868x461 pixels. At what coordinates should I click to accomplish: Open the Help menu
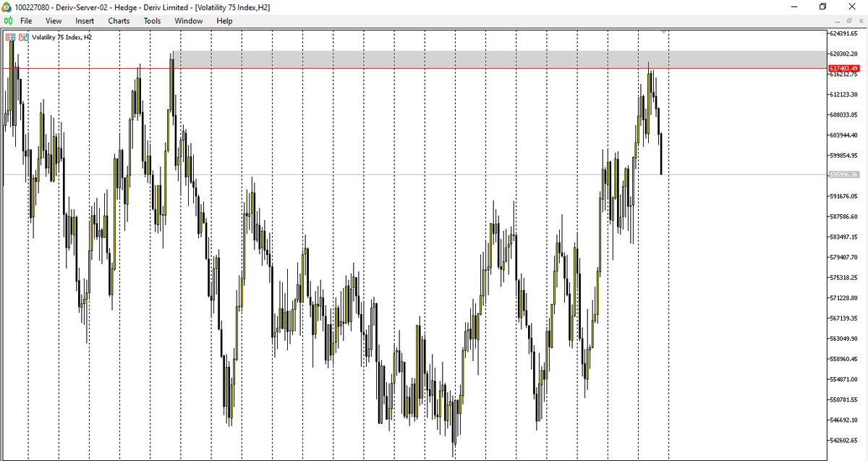(224, 21)
